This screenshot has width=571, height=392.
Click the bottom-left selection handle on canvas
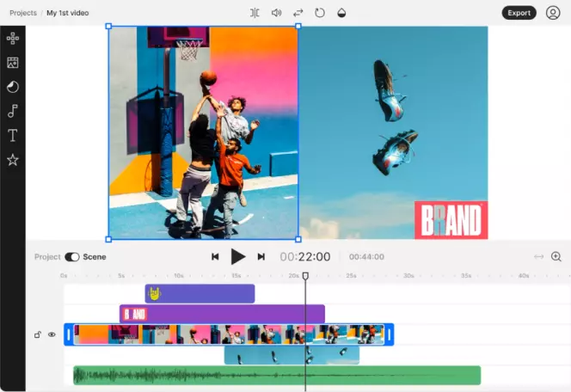pyautogui.click(x=108, y=239)
